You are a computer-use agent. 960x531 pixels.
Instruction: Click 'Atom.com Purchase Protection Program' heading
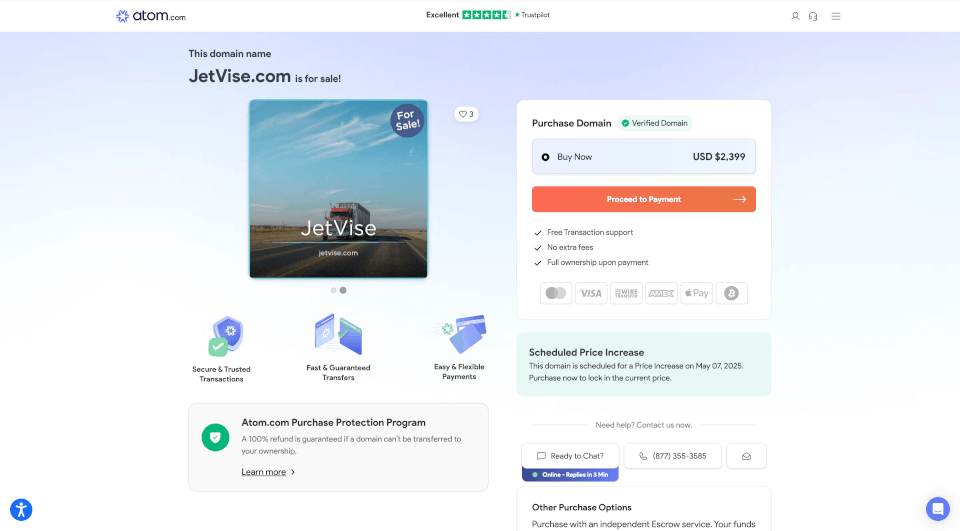333,423
